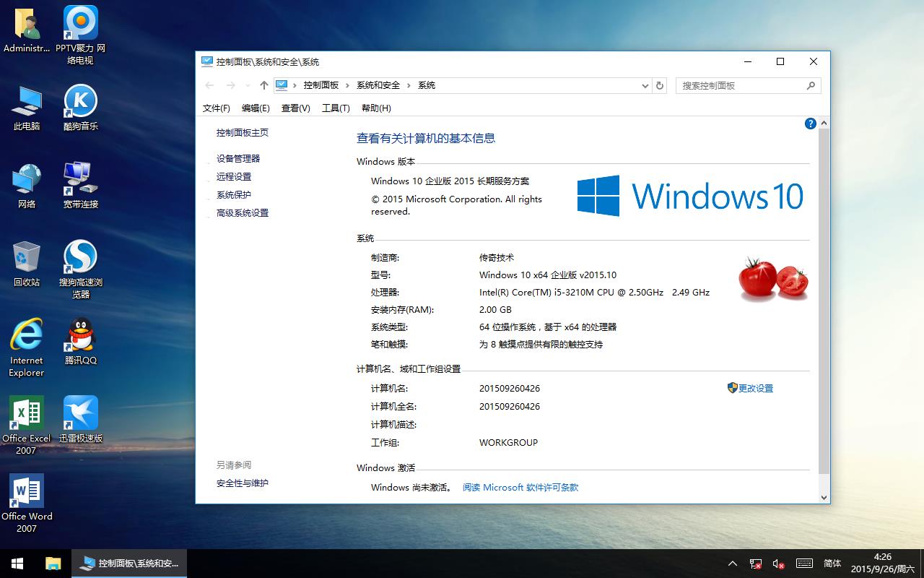
Task: Click WORKGROUP workgroup value
Action: 508,442
